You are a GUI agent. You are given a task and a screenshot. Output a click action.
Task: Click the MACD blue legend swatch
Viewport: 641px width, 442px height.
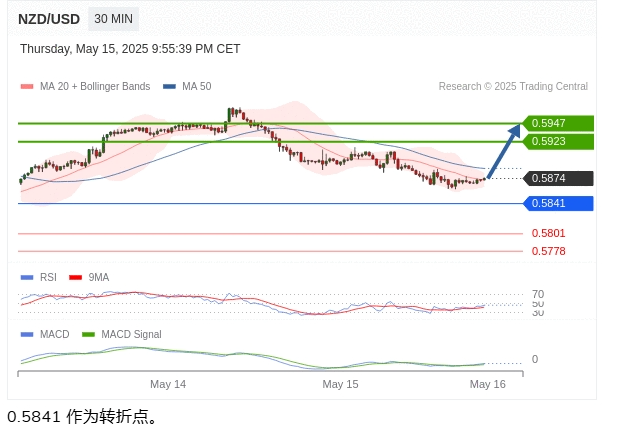[27, 334]
